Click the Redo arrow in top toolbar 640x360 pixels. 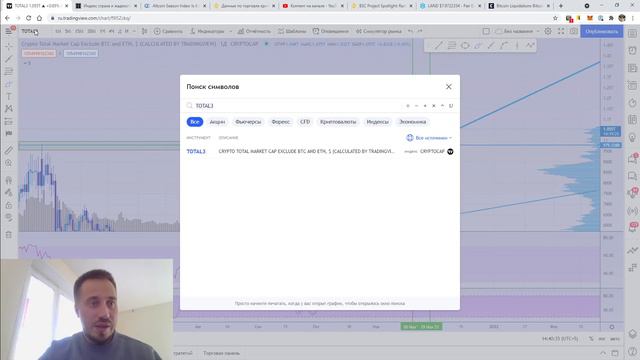coord(420,31)
